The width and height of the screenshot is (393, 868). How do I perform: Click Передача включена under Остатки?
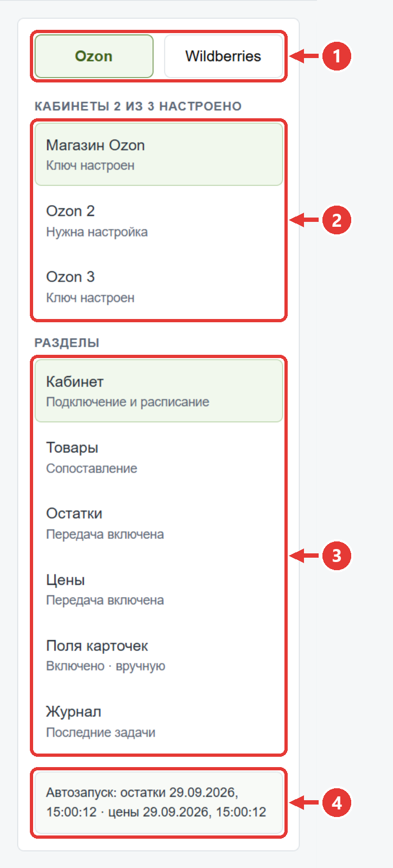[105, 534]
